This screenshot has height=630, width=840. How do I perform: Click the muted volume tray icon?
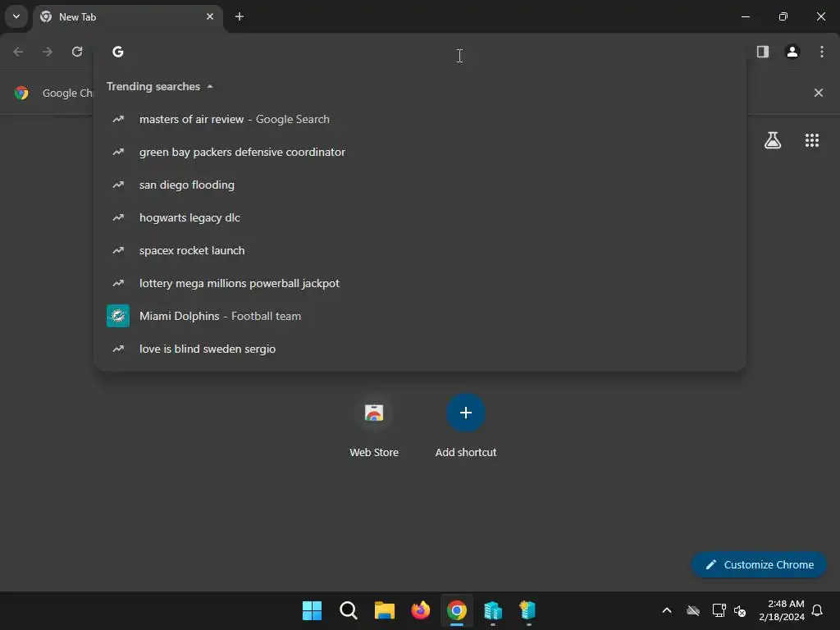[740, 610]
